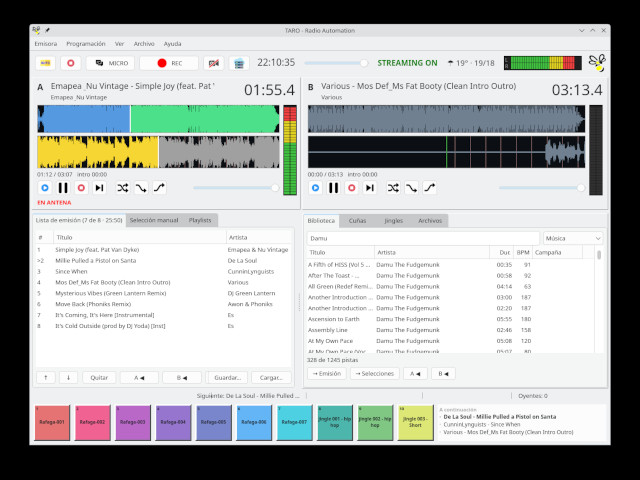The width and height of the screenshot is (640, 480).
Task: Click the yellow first toolbar button
Action: [45, 63]
